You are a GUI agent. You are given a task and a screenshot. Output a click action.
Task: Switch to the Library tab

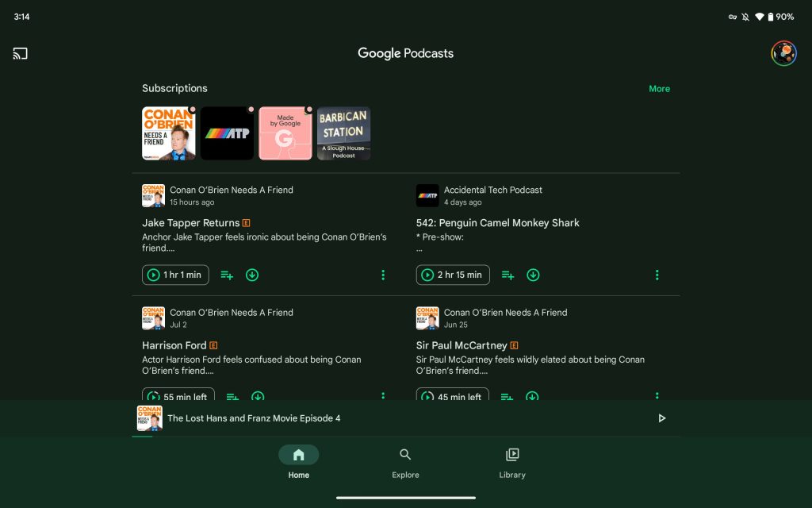click(512, 462)
